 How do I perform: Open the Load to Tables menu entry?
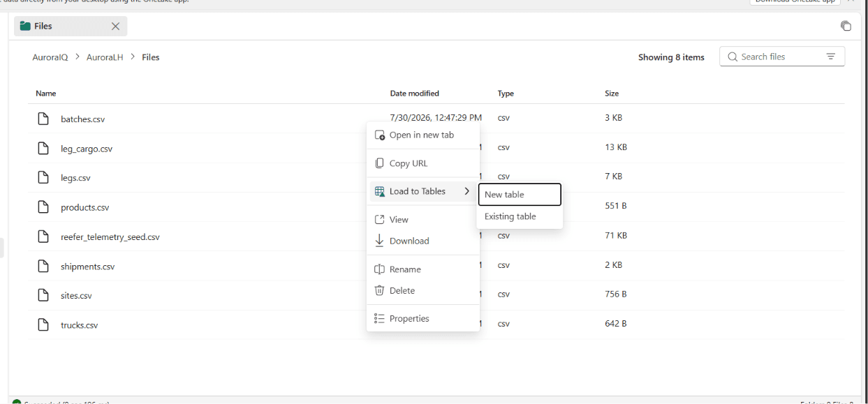[x=423, y=191]
